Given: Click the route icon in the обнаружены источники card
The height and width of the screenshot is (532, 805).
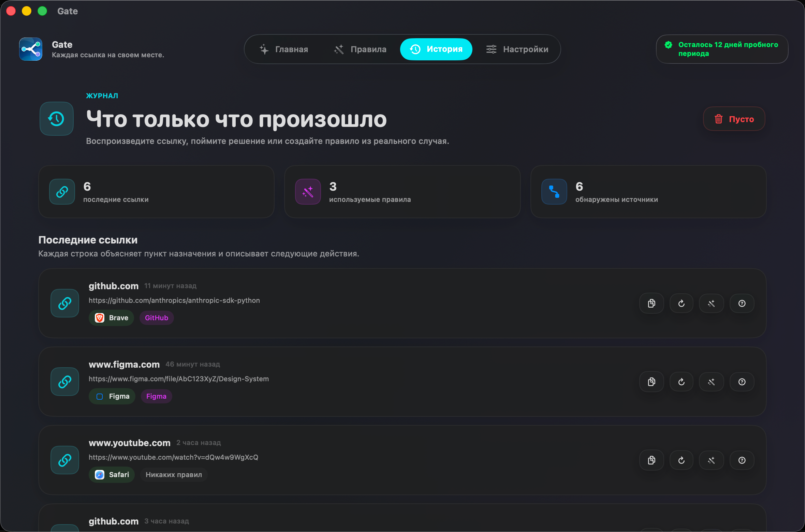Looking at the screenshot, I should point(554,192).
